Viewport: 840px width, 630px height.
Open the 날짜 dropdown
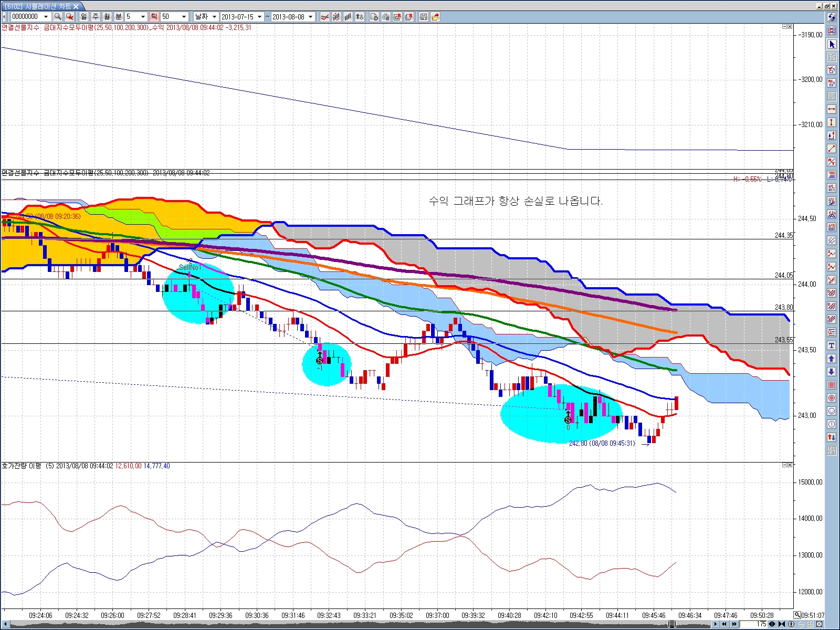(x=205, y=17)
